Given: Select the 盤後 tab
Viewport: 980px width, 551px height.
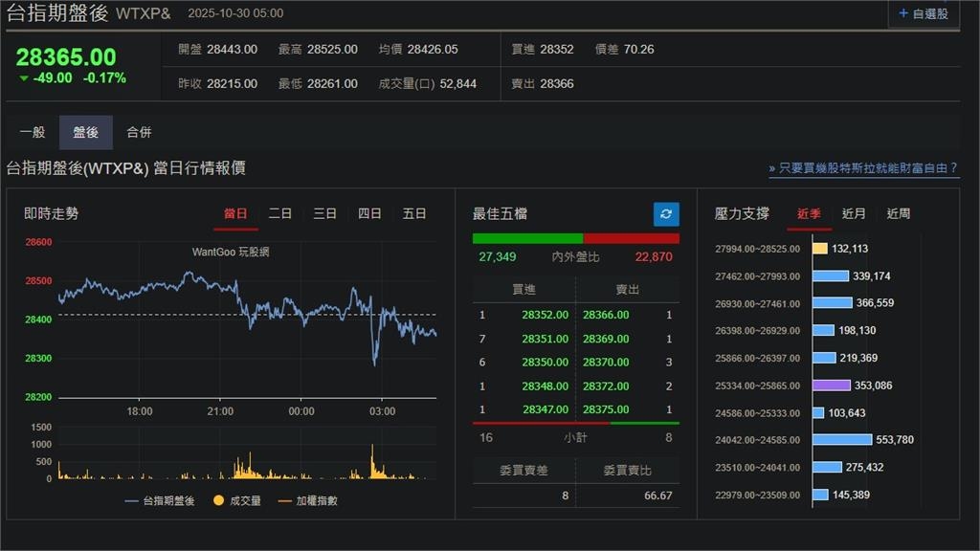Looking at the screenshot, I should click(x=85, y=132).
